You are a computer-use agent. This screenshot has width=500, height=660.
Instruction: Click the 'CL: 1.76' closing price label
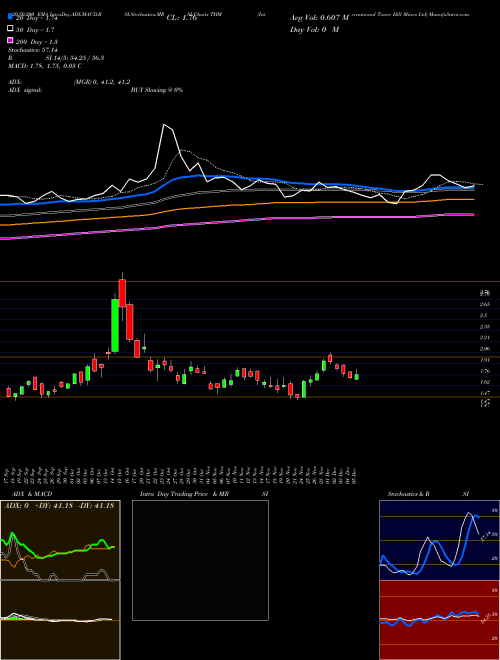pyautogui.click(x=182, y=18)
